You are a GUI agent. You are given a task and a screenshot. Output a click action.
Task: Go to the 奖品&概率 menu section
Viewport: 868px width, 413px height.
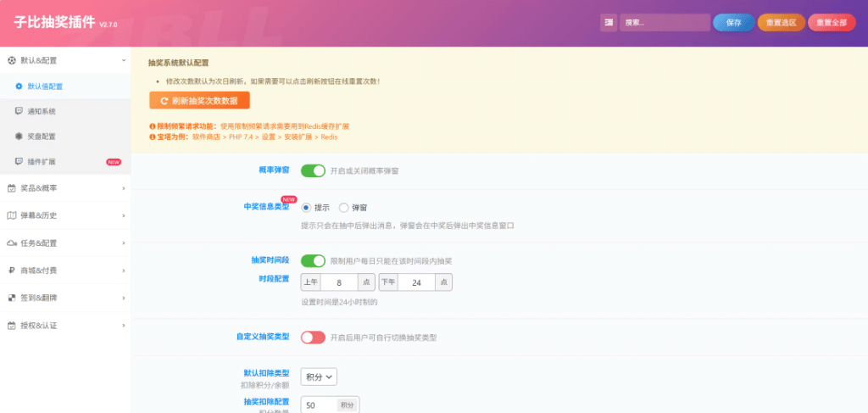coord(65,188)
